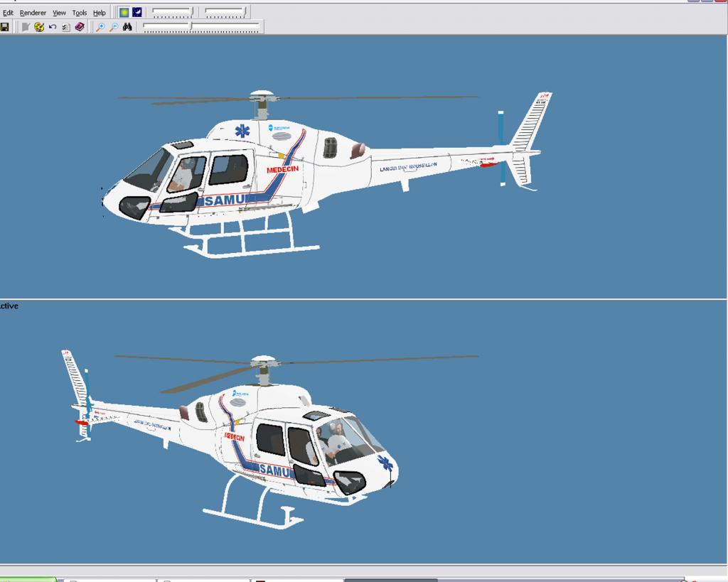728x582 pixels.
Task: Switch to daytime sun lighting mode
Action: pos(124,12)
